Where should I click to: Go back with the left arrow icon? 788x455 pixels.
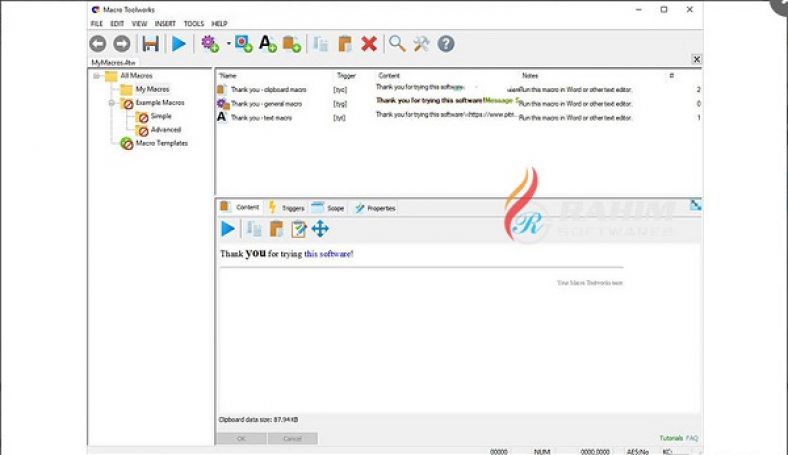point(98,44)
